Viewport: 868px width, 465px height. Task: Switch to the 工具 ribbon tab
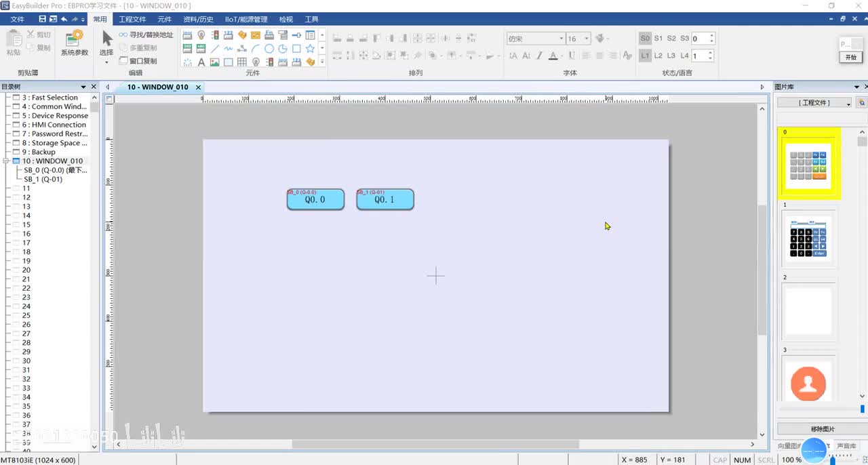[311, 19]
